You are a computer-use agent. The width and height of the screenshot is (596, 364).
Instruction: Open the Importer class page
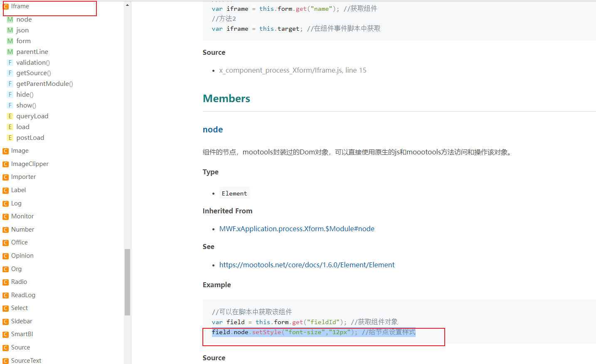coord(24,177)
